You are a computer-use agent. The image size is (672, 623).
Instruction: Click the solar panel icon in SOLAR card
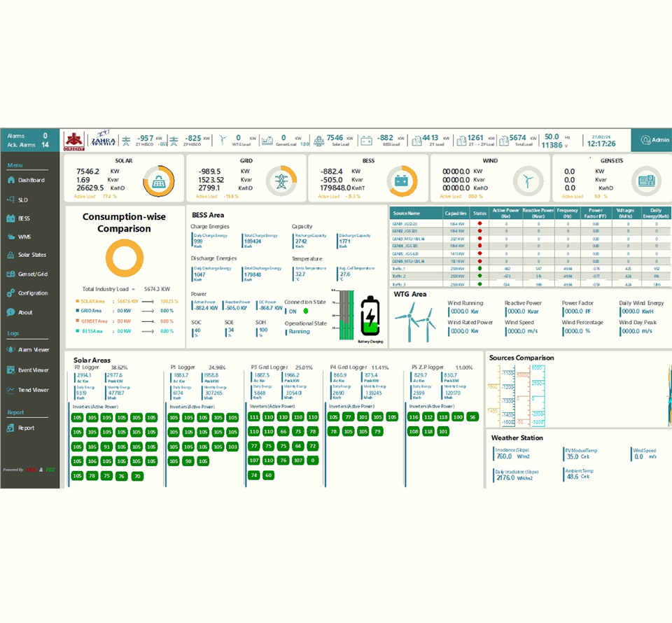(157, 181)
